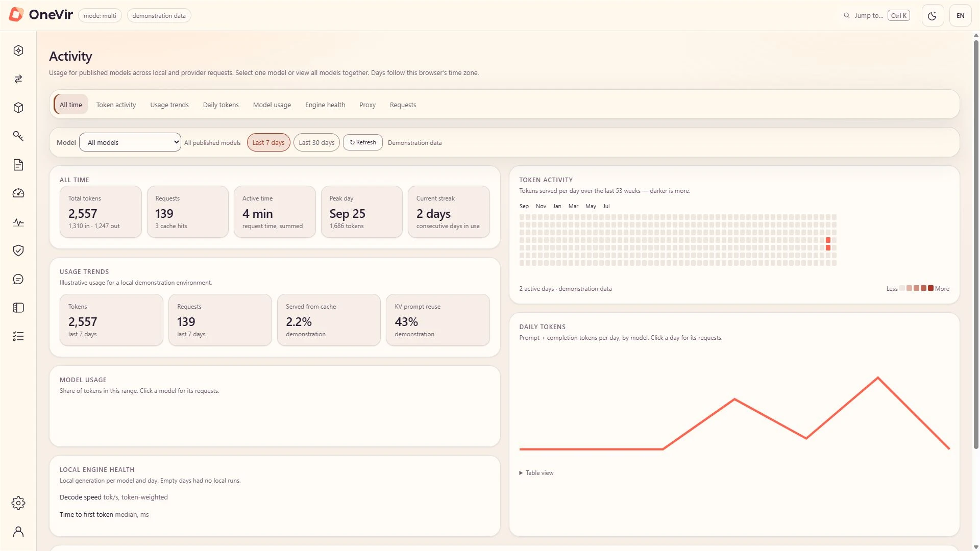Open the shield check sidebar icon
Screen dimensions: 980x551
(x=18, y=251)
